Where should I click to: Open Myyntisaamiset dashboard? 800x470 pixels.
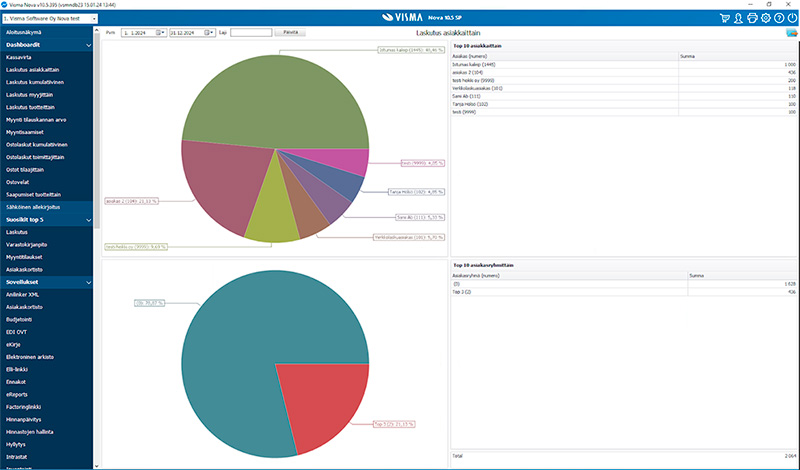pos(24,132)
